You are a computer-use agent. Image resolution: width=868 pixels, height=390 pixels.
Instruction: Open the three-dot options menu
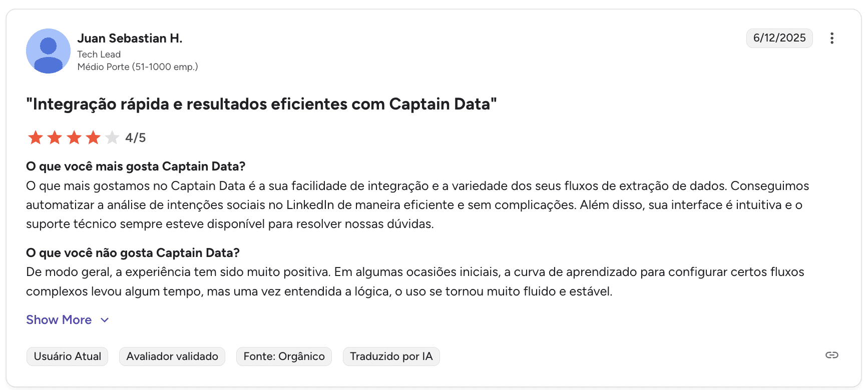point(831,38)
